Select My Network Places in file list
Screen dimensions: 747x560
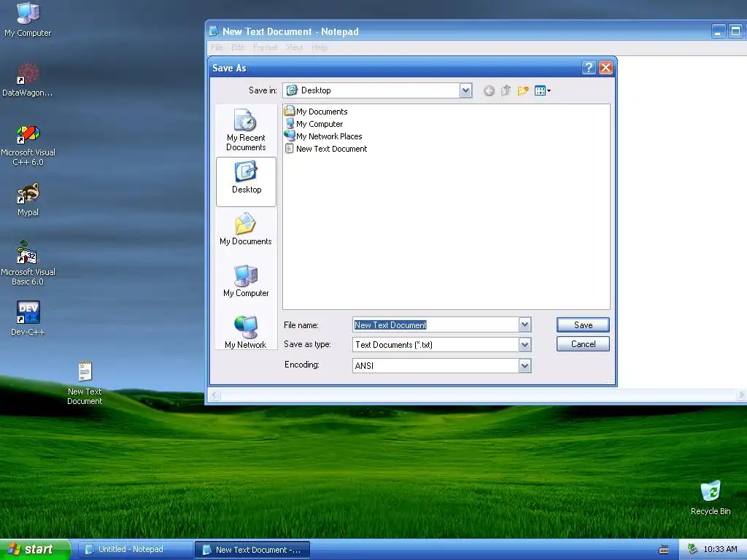323,136
